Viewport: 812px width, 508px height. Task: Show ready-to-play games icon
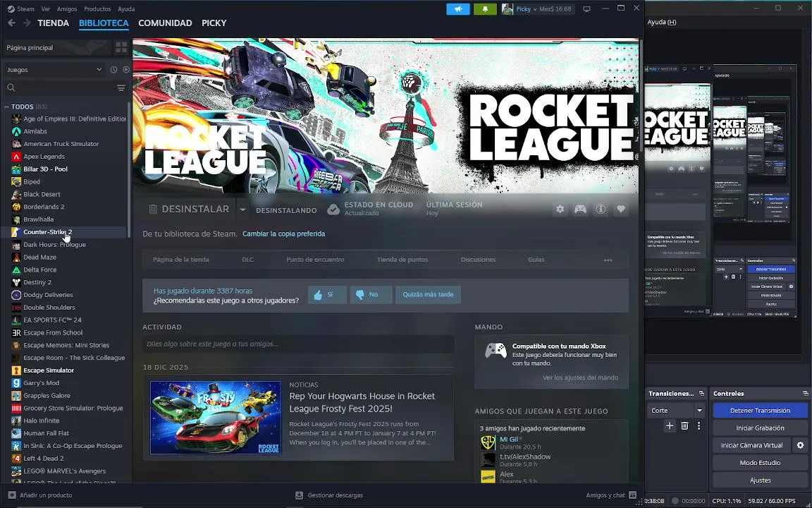[126, 69]
